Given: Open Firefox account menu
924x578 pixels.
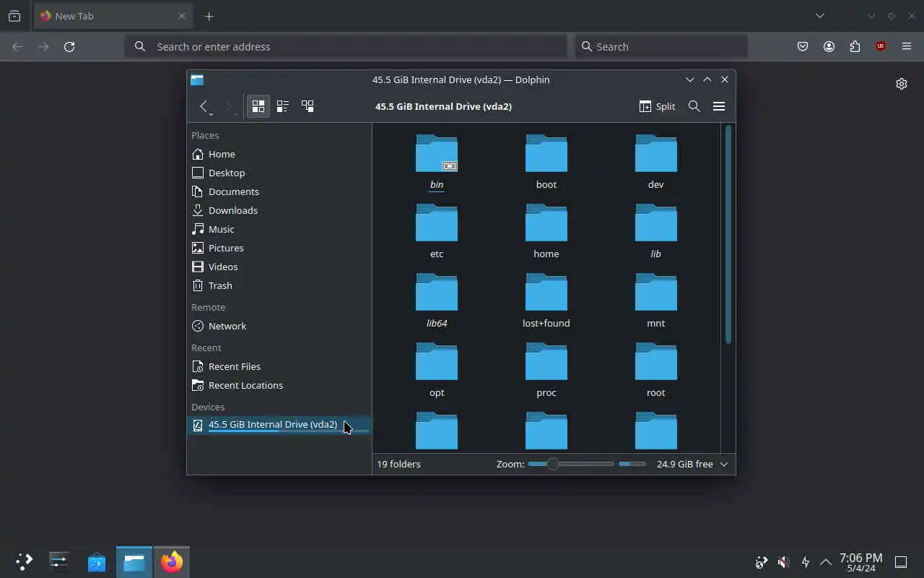Looking at the screenshot, I should click(829, 46).
